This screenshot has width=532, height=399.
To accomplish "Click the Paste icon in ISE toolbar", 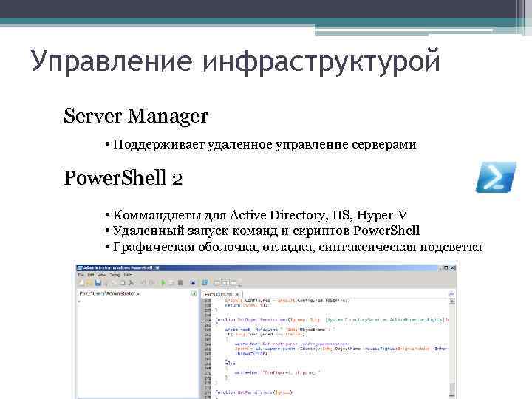I will [123, 282].
